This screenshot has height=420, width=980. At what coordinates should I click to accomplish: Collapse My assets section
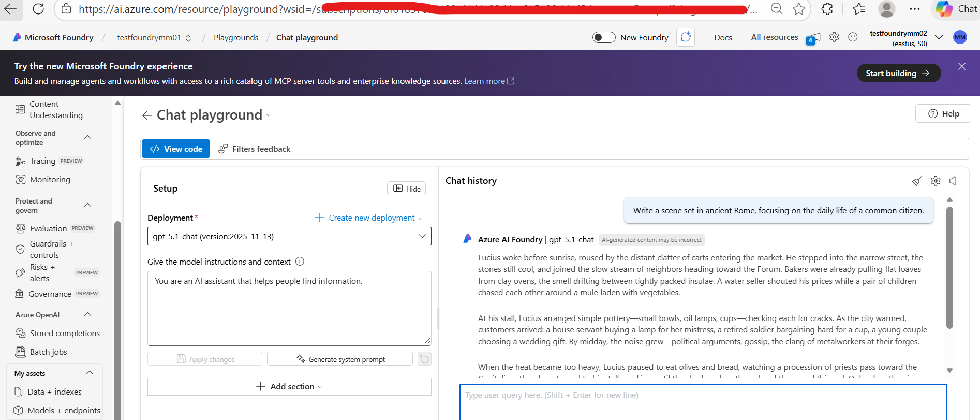(90, 373)
